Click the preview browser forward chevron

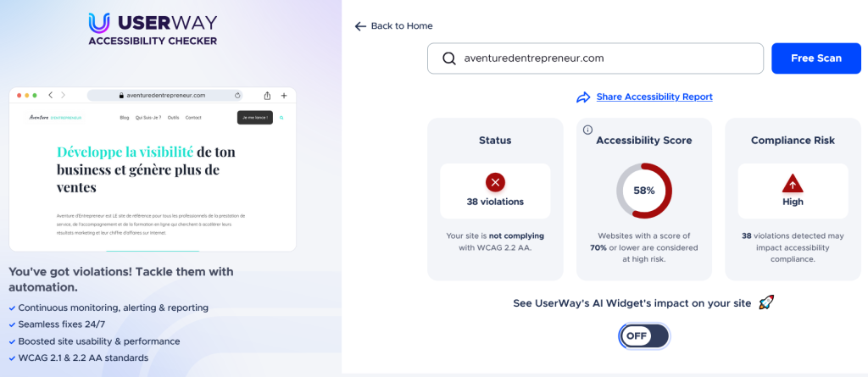click(63, 95)
